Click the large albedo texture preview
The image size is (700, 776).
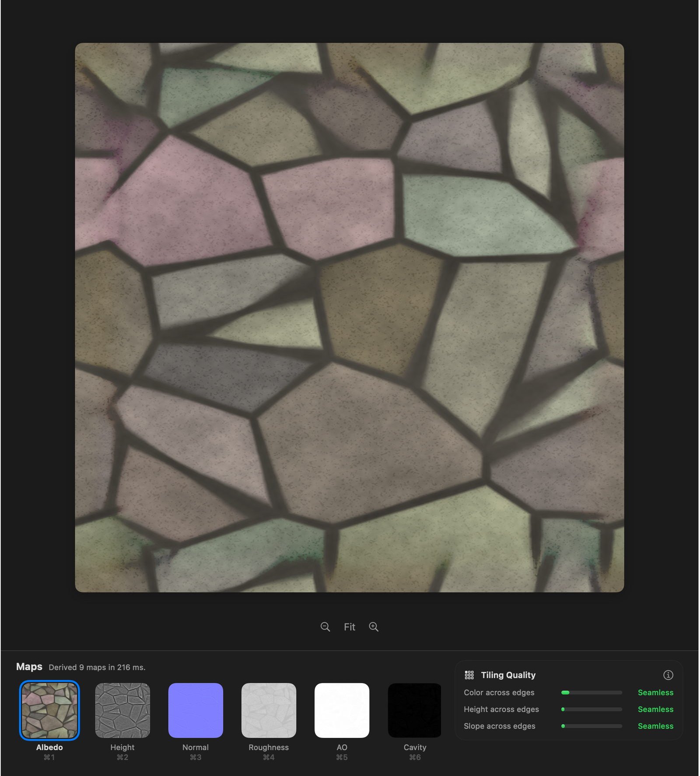pyautogui.click(x=349, y=317)
